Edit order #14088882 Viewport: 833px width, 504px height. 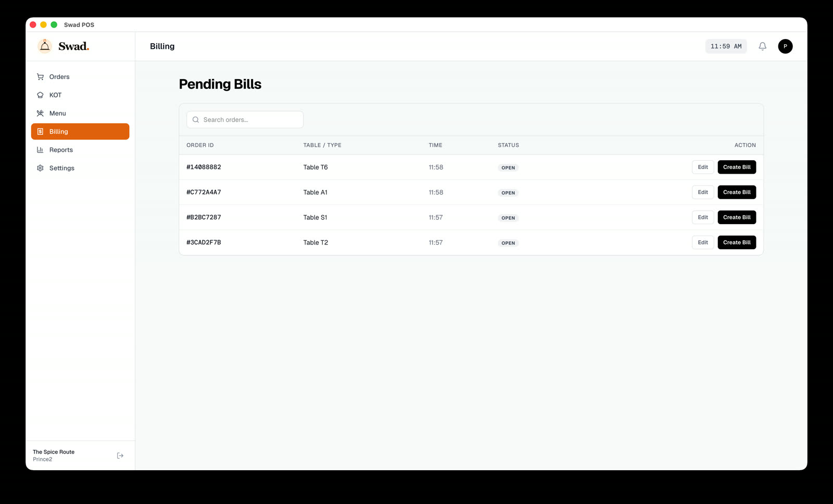(x=703, y=167)
